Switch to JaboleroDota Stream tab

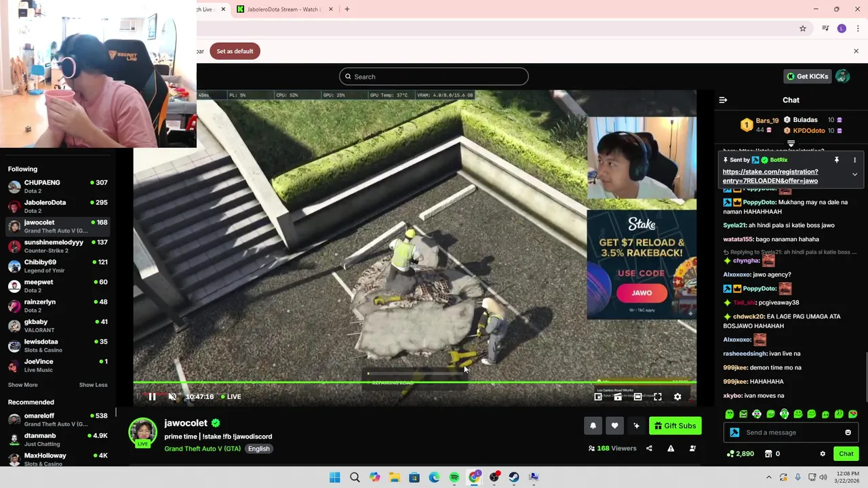coord(285,9)
